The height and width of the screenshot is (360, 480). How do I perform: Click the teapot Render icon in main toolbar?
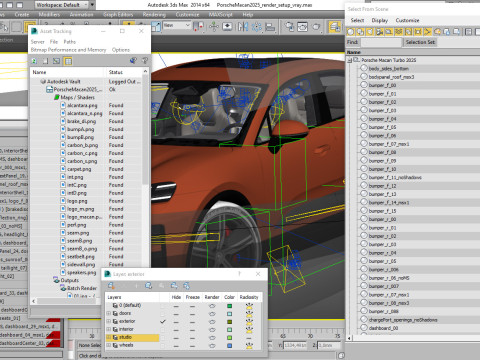pos(316,27)
